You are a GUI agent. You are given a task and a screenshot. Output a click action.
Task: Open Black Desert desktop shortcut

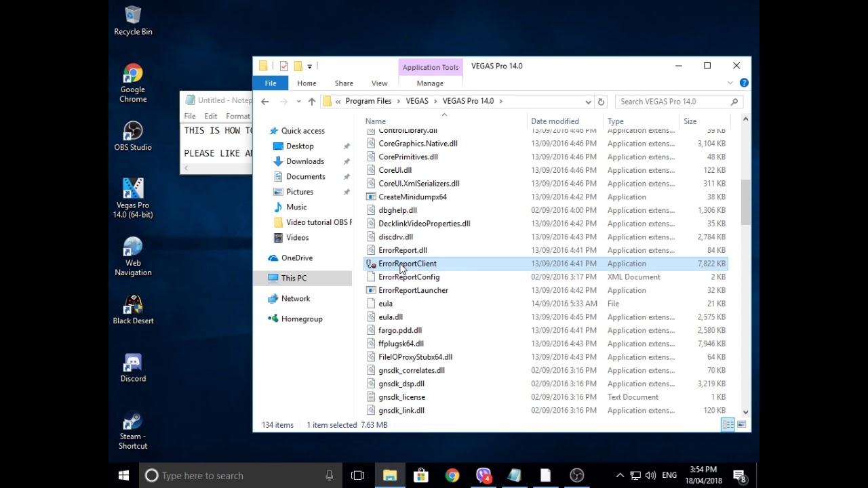133,309
